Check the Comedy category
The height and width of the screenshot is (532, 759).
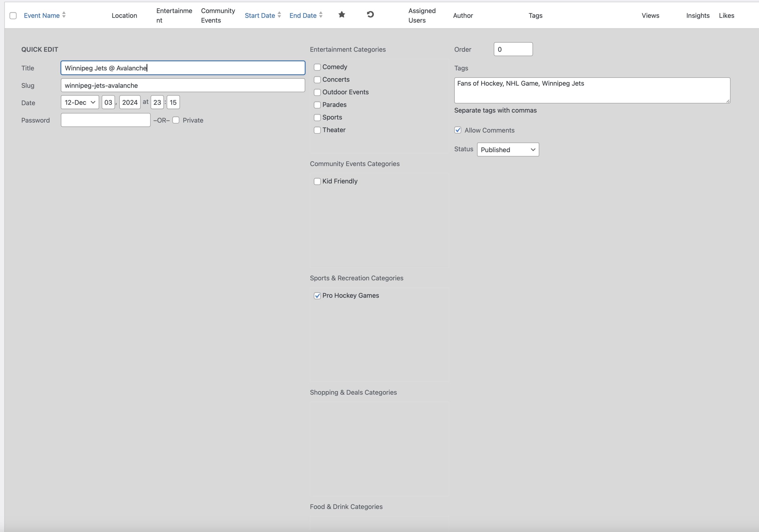[x=317, y=67]
